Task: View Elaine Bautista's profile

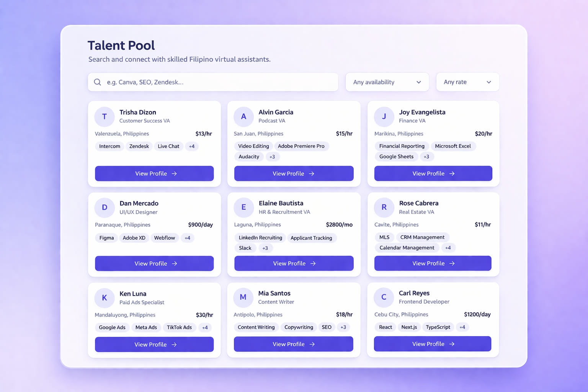Action: click(293, 263)
